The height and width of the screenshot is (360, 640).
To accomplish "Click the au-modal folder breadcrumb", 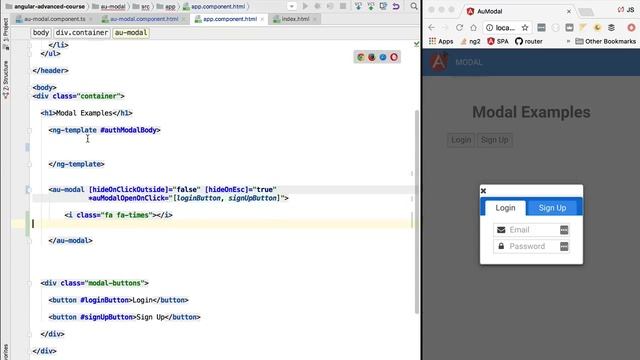I will point(109,7).
